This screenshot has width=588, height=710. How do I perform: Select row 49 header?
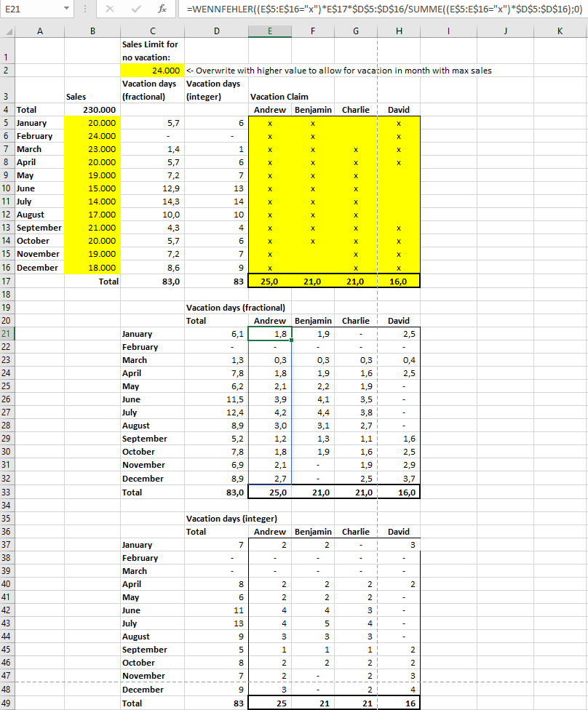click(7, 703)
